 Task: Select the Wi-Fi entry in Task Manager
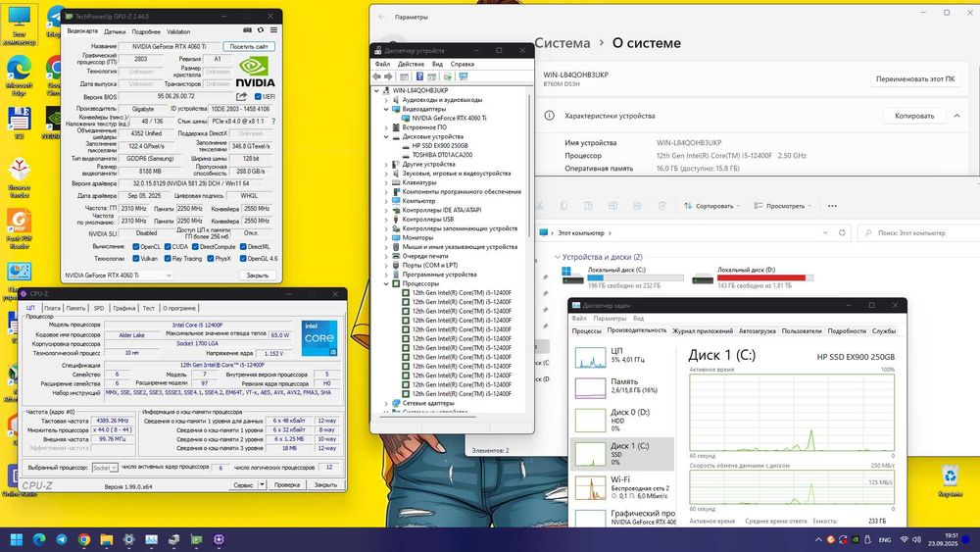coord(622,487)
